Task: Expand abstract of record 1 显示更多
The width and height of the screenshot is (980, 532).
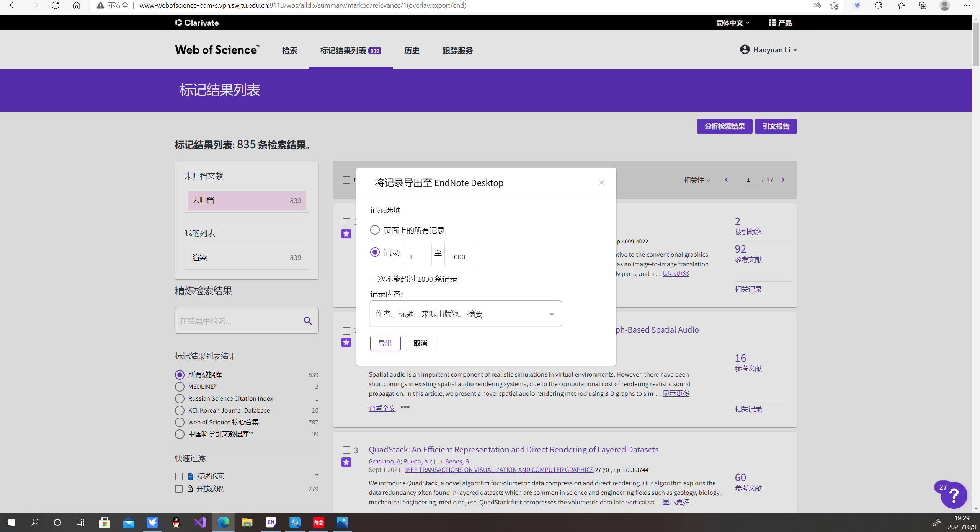Action: (x=676, y=274)
